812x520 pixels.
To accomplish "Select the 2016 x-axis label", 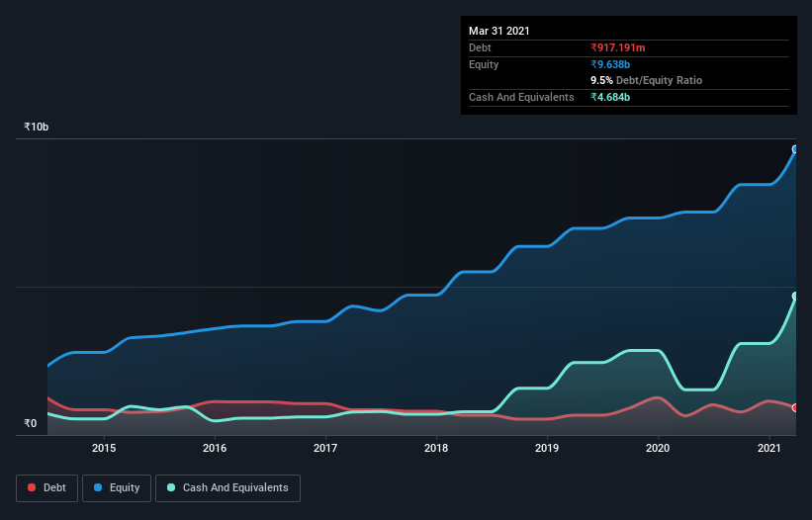I will (x=215, y=448).
